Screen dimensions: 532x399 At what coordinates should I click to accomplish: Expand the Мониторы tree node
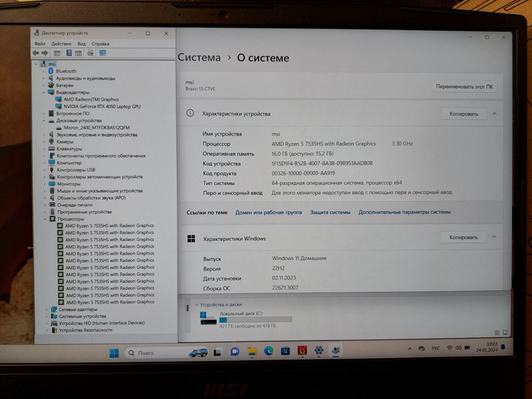click(45, 184)
